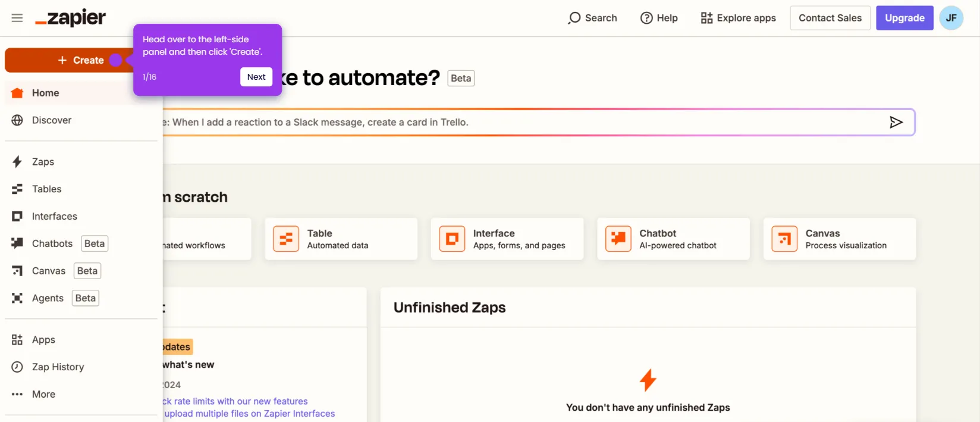Screen dimensions: 980x422
Task: Click Next in the tour tooltip
Action: [256, 77]
